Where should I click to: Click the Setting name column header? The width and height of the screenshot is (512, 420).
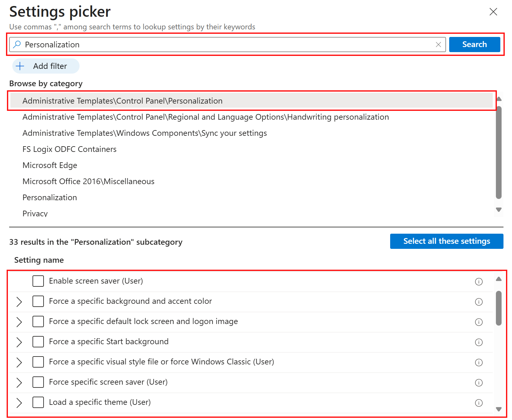(x=39, y=260)
